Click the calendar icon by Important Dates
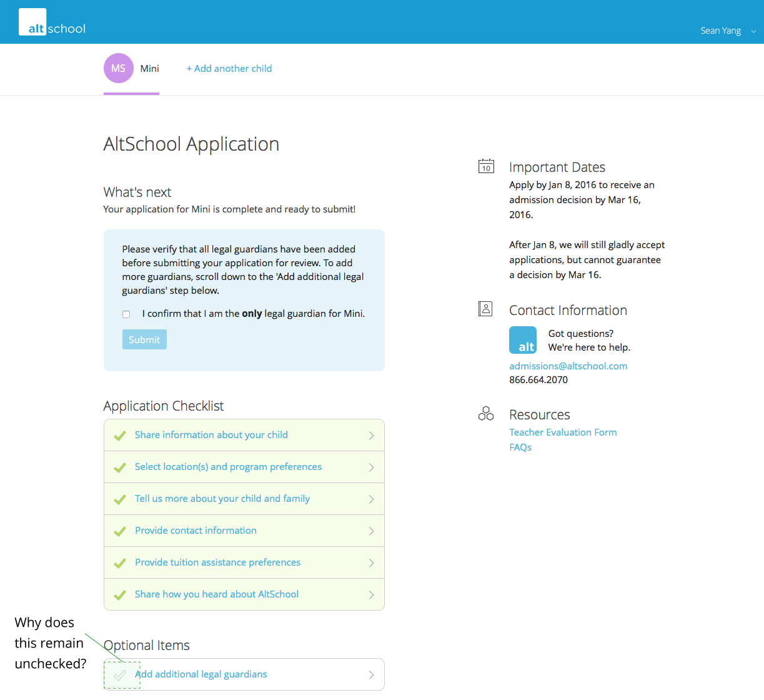Image resolution: width=764 pixels, height=700 pixels. click(x=486, y=166)
